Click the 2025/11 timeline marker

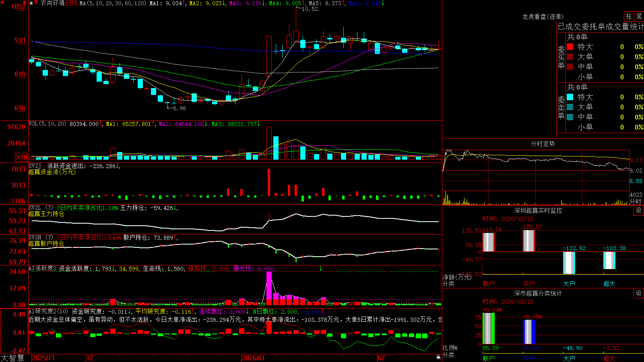pyautogui.click(x=43, y=358)
